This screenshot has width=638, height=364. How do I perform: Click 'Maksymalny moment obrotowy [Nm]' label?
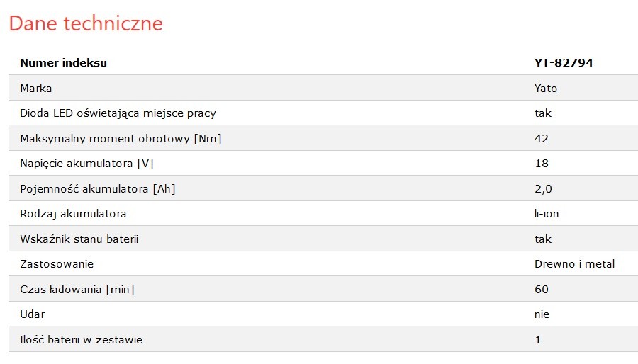point(121,139)
